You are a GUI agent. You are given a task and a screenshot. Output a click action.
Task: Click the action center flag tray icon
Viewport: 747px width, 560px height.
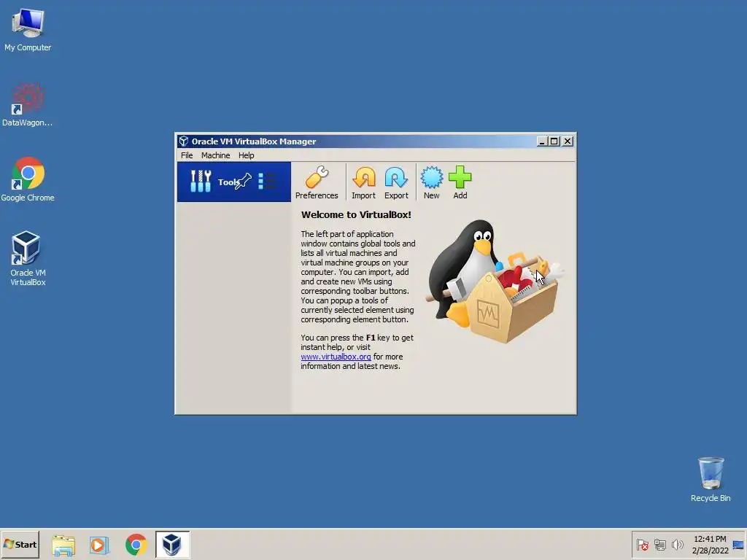(x=642, y=545)
